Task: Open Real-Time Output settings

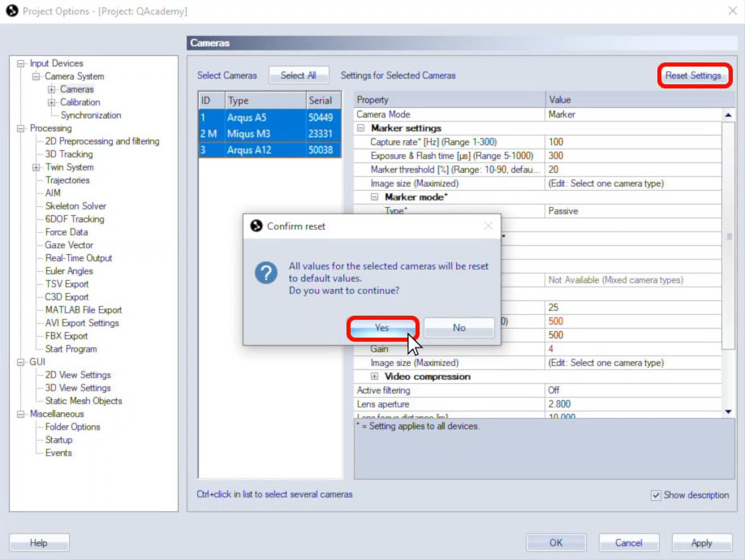Action: [x=79, y=258]
